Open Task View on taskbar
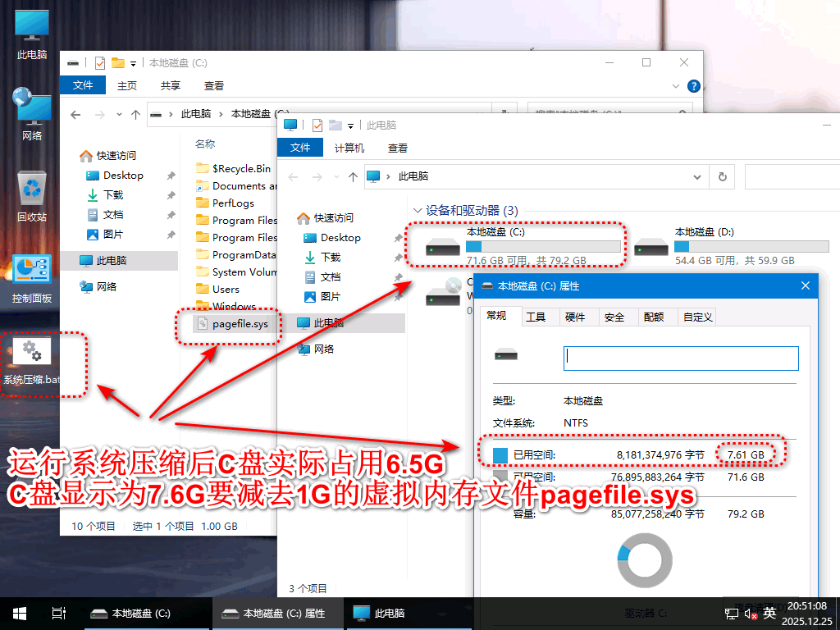 [x=58, y=614]
